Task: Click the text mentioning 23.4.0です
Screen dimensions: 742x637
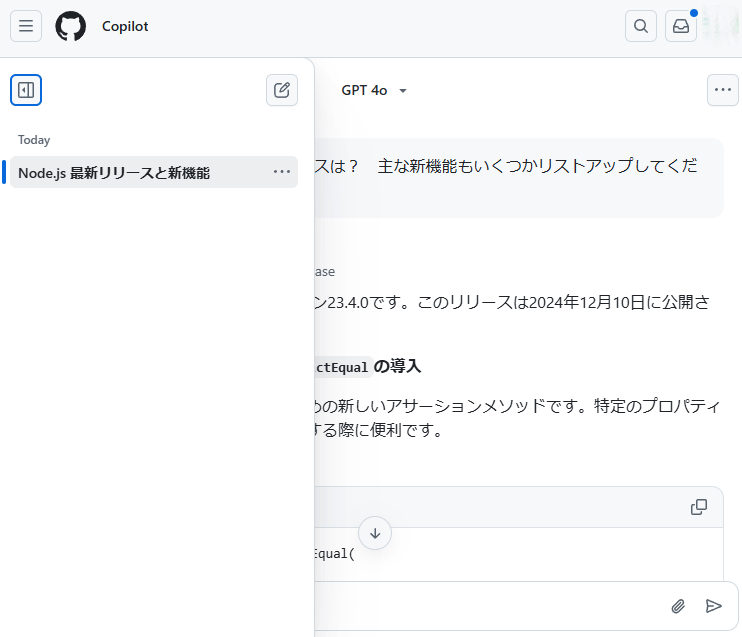Action: pyautogui.click(x=512, y=302)
